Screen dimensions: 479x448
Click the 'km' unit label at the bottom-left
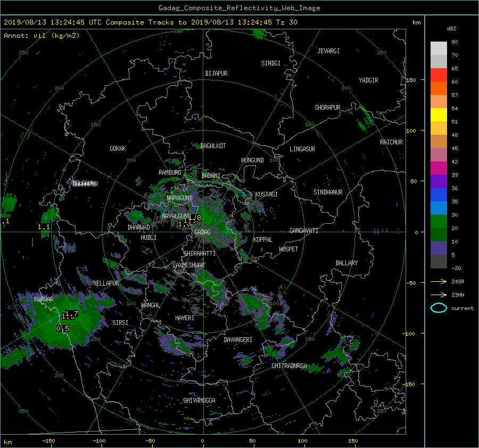point(8,442)
